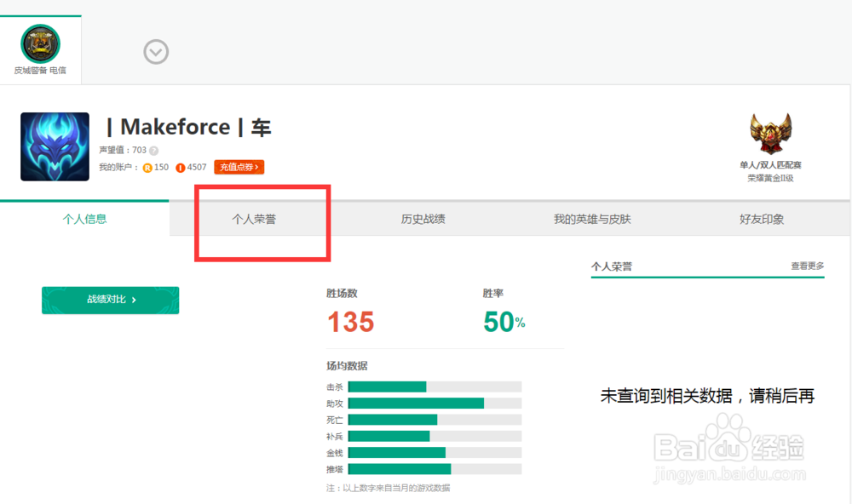Click the summoner avatar icon
This screenshot has height=504, width=852.
54,146
